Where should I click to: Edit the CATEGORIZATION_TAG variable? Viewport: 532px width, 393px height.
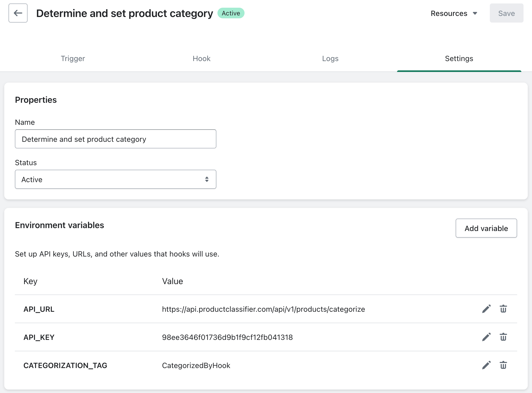486,365
